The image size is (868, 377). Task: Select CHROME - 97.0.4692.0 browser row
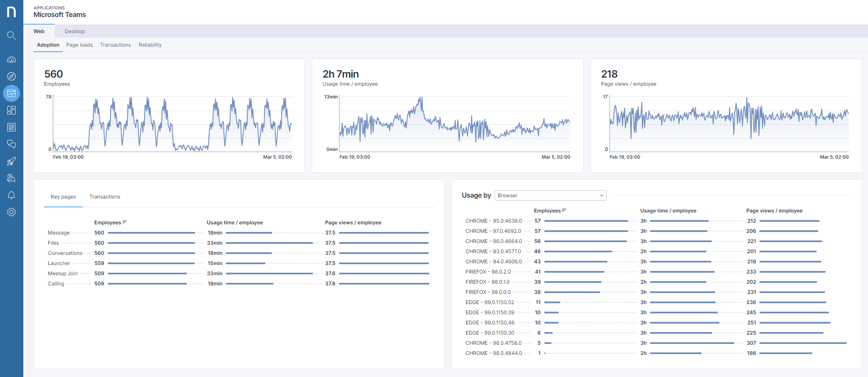(x=656, y=231)
